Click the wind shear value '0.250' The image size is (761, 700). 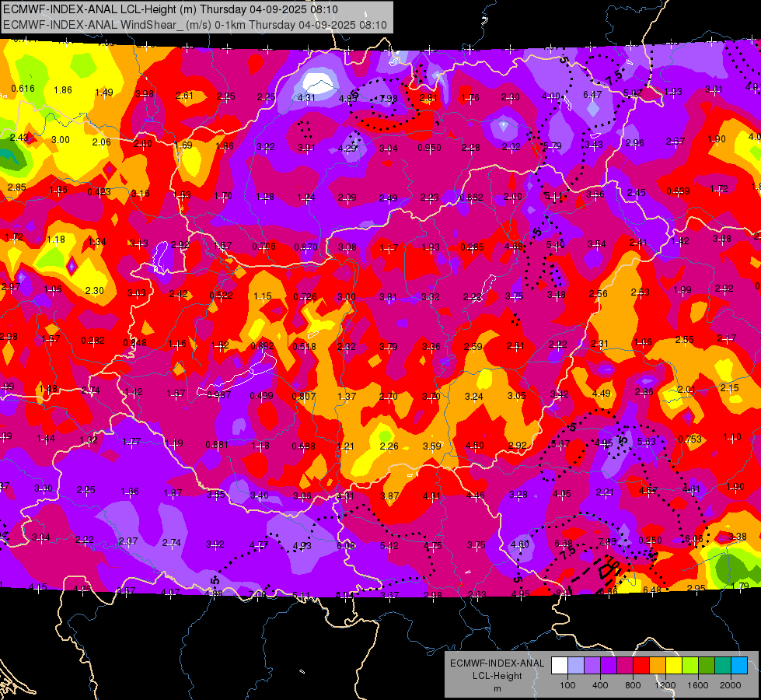pyautogui.click(x=651, y=541)
